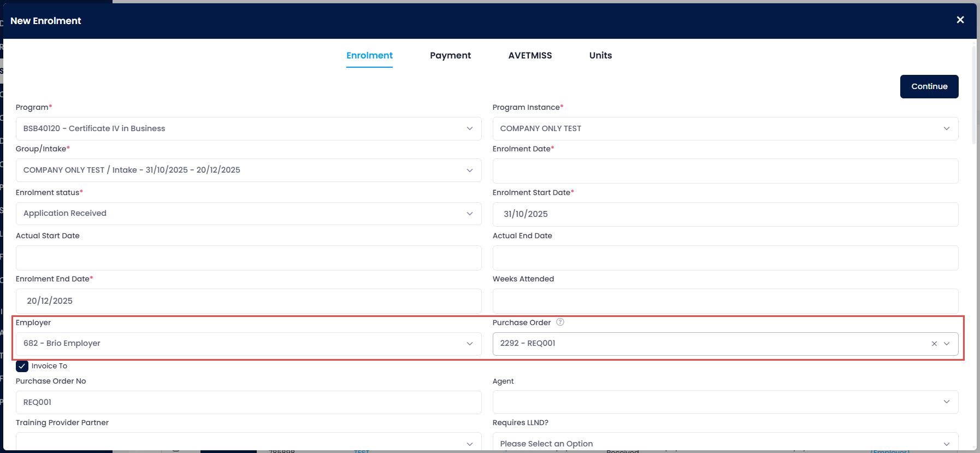
Task: Uncheck the Invoice To checkbox
Action: tap(22, 366)
